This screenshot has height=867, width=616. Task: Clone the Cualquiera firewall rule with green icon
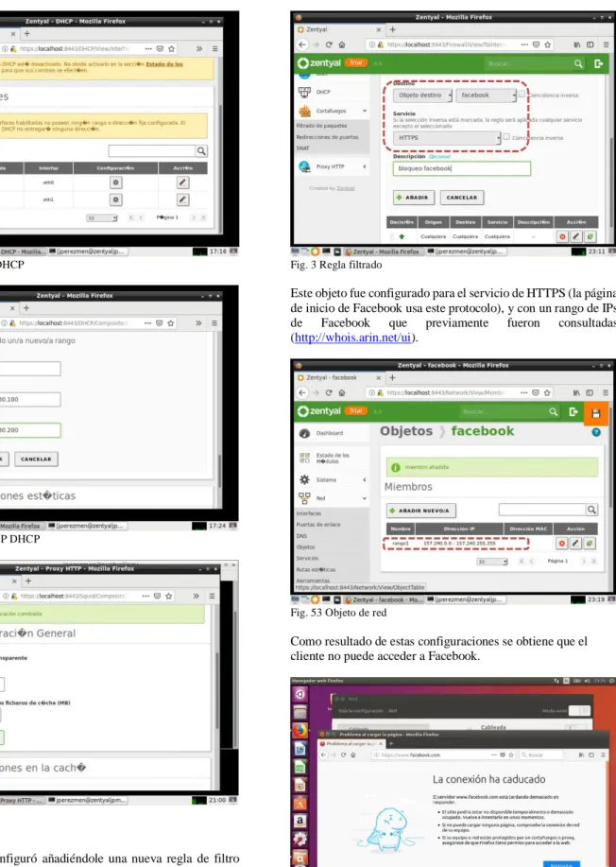click(x=590, y=236)
